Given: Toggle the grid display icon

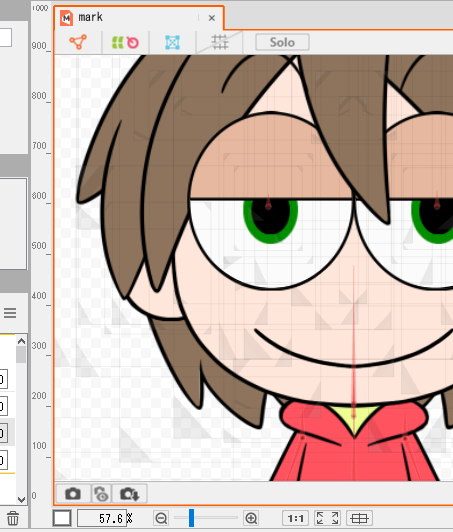Looking at the screenshot, I should pos(220,42).
